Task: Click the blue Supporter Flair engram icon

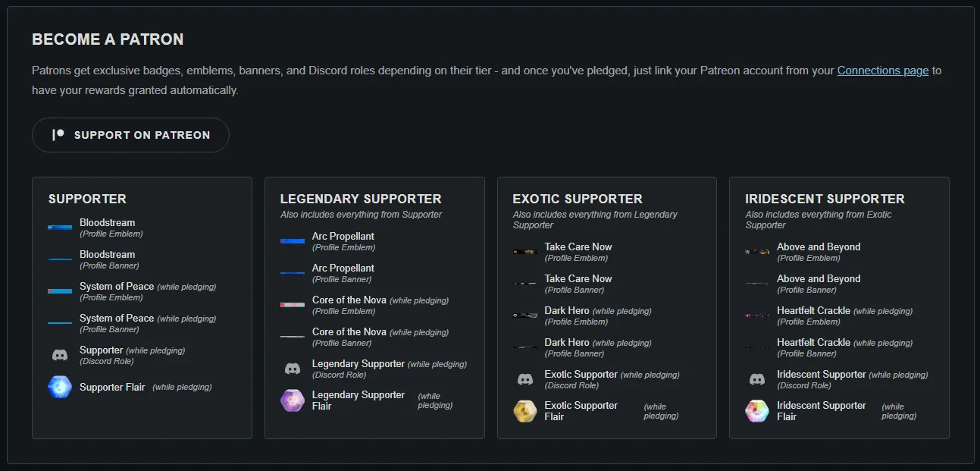Action: click(x=60, y=387)
